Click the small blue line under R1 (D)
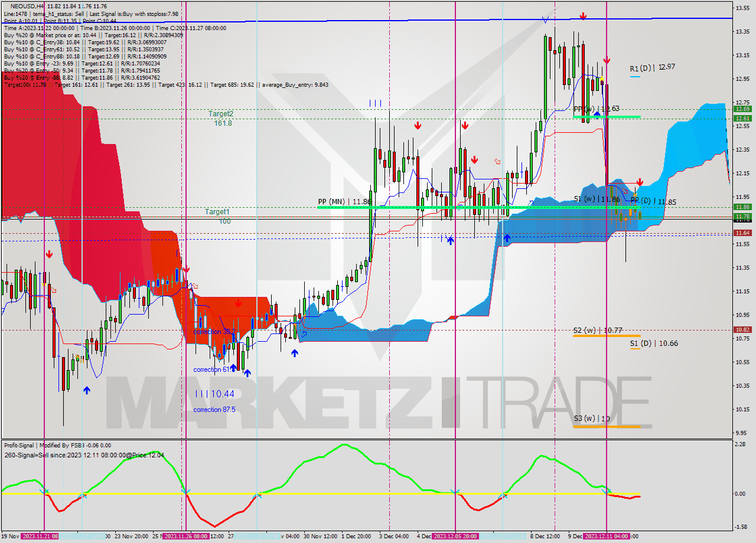 [635, 77]
